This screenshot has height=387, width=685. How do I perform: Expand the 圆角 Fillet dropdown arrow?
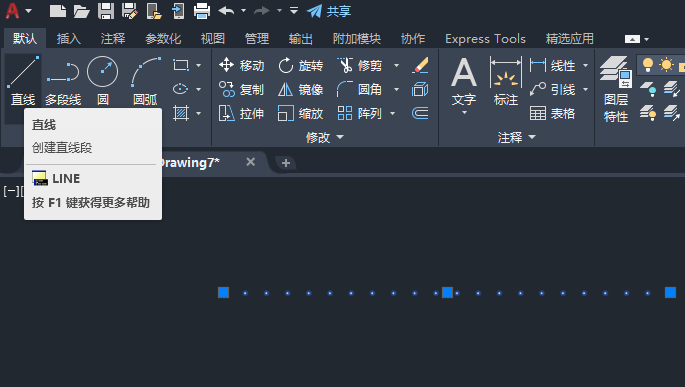396,90
